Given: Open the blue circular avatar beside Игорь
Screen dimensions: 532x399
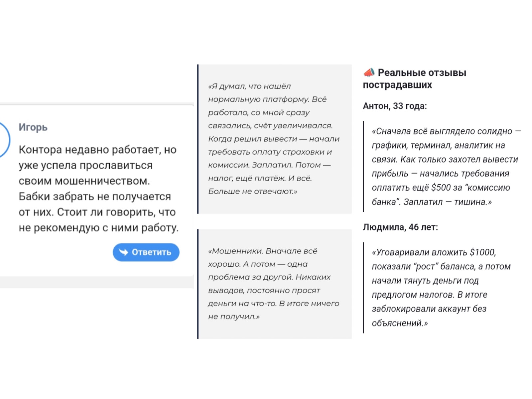Looking at the screenshot, I should click(x=4, y=140).
